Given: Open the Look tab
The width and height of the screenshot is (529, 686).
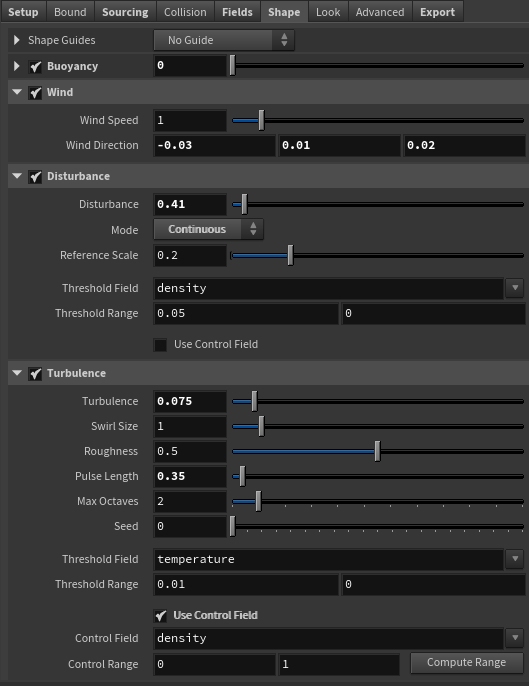Looking at the screenshot, I should [328, 12].
